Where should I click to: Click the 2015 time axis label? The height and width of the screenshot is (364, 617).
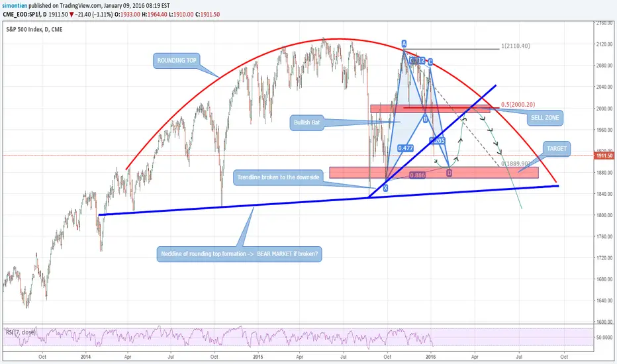click(x=258, y=357)
